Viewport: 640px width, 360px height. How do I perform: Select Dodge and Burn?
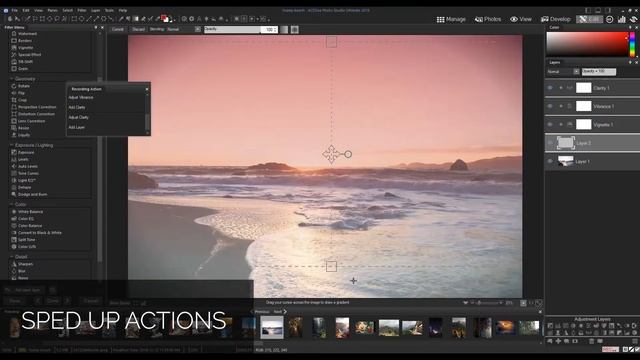click(29, 194)
